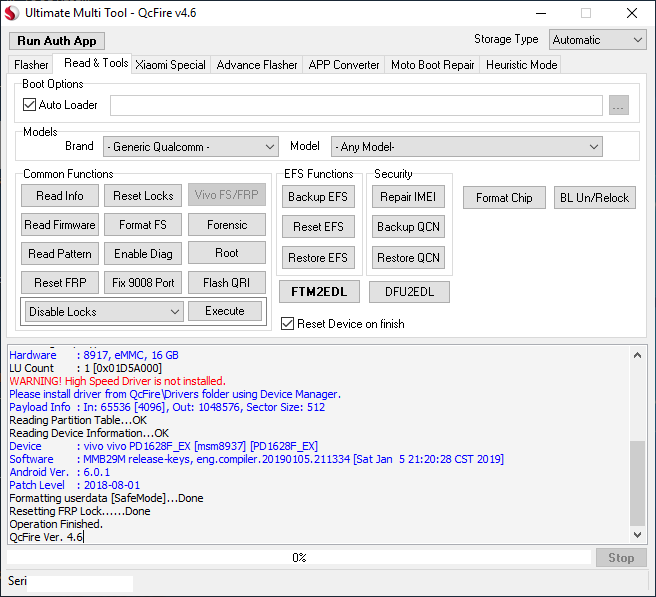The image size is (656, 597).
Task: Click the Fix 9008 Port button
Action: pyautogui.click(x=143, y=283)
